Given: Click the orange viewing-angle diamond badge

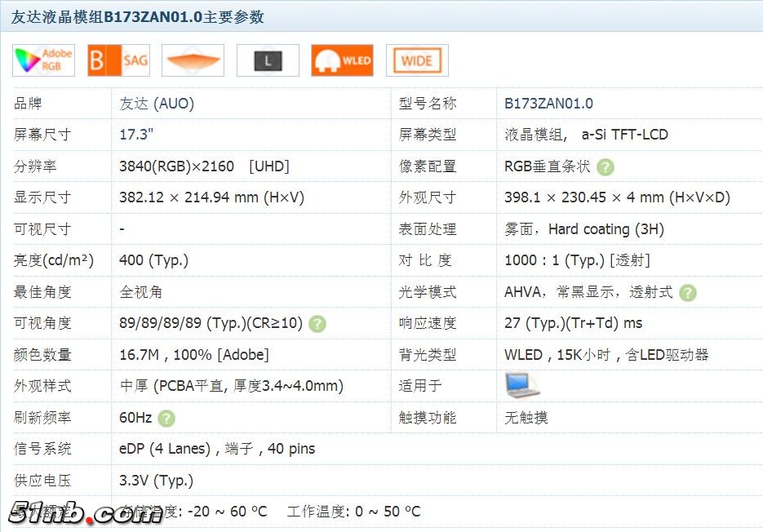Looking at the screenshot, I should click(193, 60).
